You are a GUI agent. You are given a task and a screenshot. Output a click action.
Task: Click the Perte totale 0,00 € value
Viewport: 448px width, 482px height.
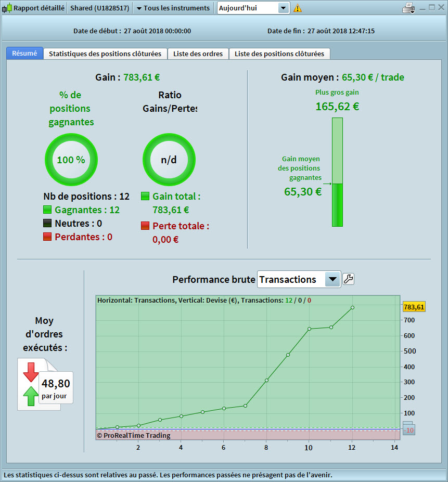click(x=165, y=239)
